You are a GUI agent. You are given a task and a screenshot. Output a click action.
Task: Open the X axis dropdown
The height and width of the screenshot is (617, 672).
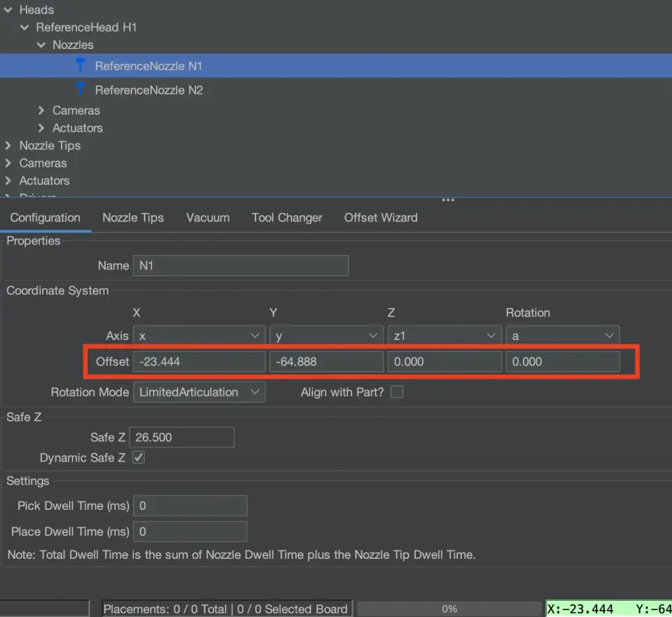click(x=199, y=336)
